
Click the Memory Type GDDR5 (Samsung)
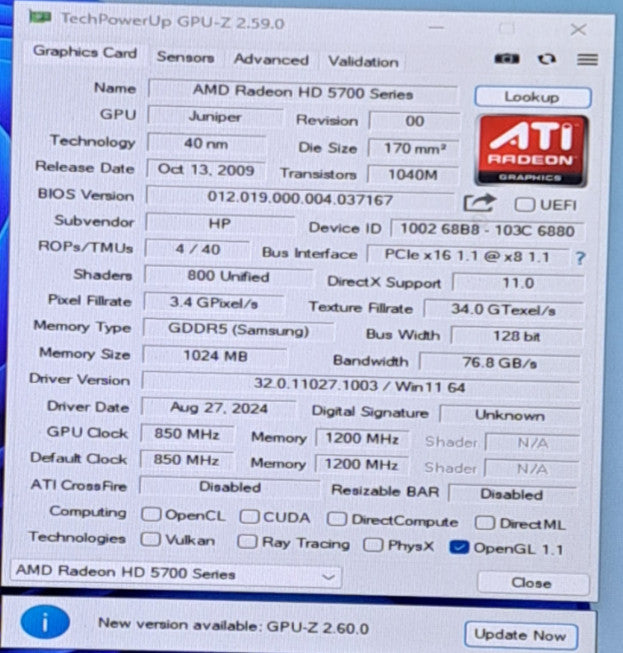(x=238, y=330)
